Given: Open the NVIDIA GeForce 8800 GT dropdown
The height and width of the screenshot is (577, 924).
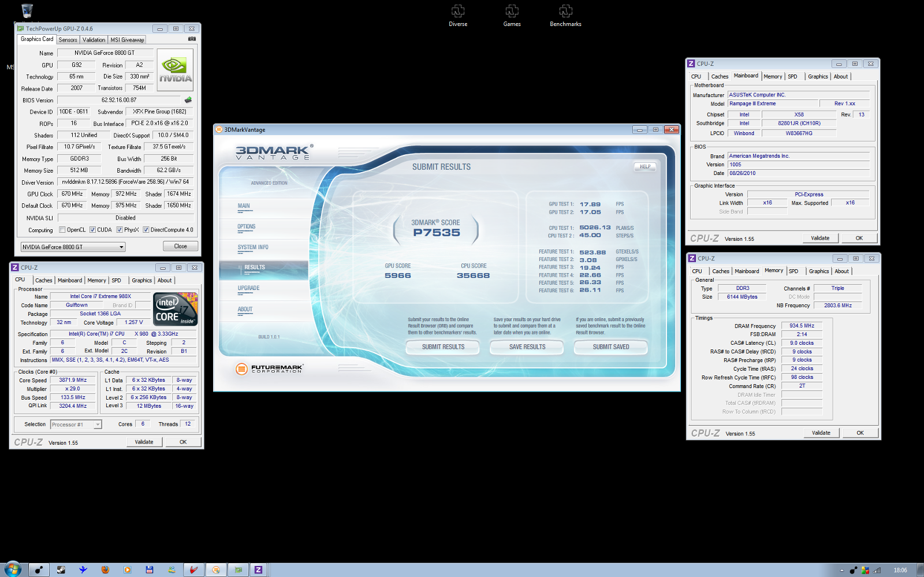Looking at the screenshot, I should (x=73, y=247).
